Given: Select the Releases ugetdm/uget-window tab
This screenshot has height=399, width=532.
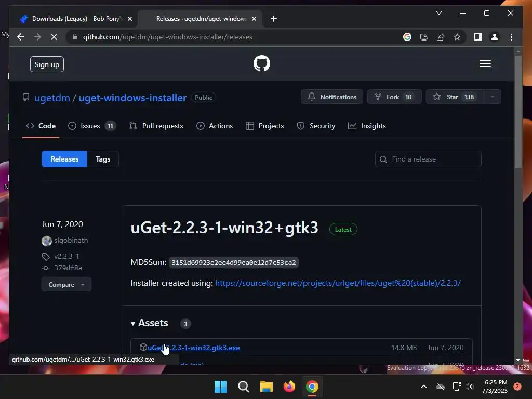Looking at the screenshot, I should [x=200, y=19].
